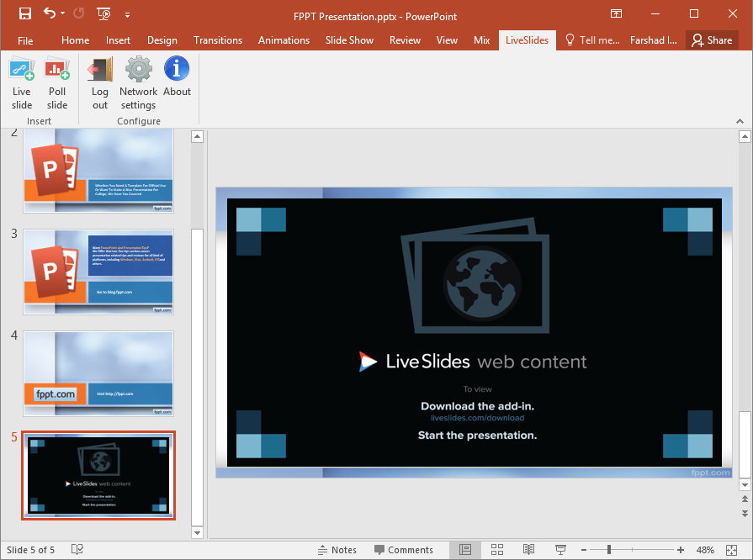The height and width of the screenshot is (560, 753).
Task: Click the LiveSlides web content logo
Action: pos(473,362)
